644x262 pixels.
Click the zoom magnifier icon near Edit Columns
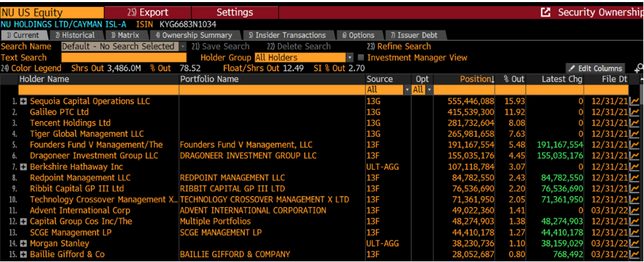[x=639, y=68]
